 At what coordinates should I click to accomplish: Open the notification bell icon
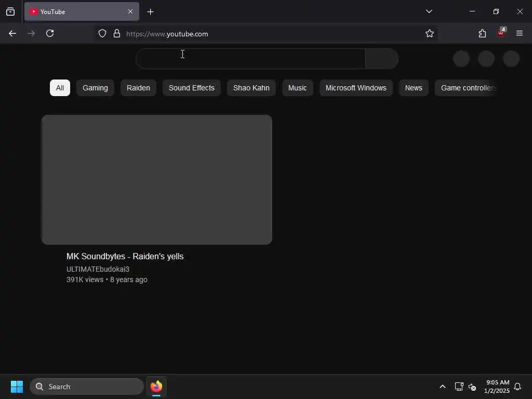coord(517,387)
